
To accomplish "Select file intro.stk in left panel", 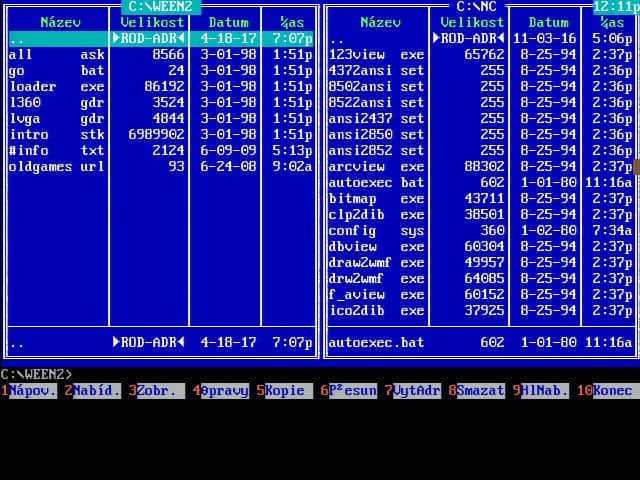I will [x=161, y=135].
